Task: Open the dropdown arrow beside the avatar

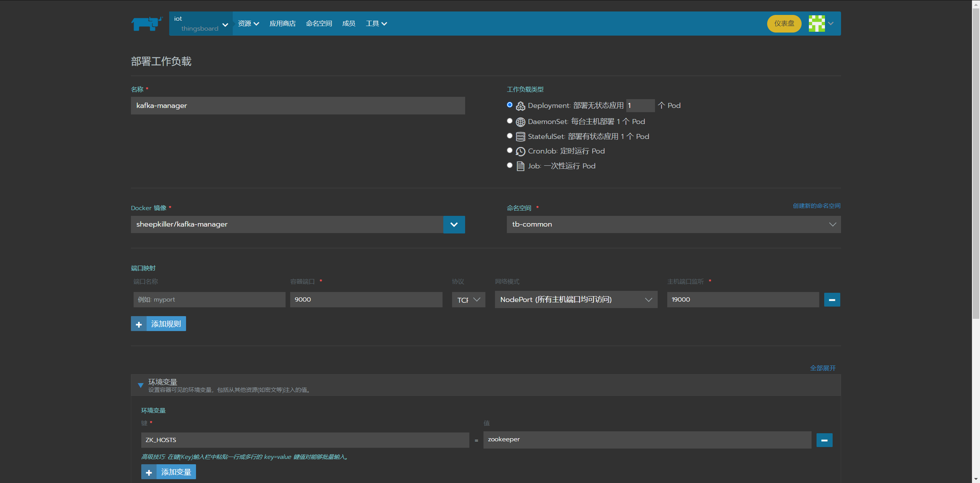Action: click(x=831, y=24)
